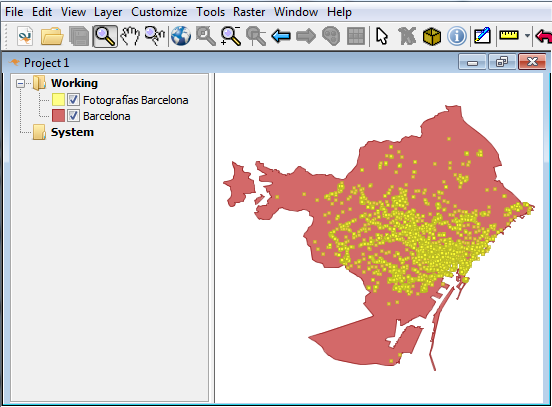552x407 pixels.
Task: Open the Layer menu
Action: click(108, 12)
